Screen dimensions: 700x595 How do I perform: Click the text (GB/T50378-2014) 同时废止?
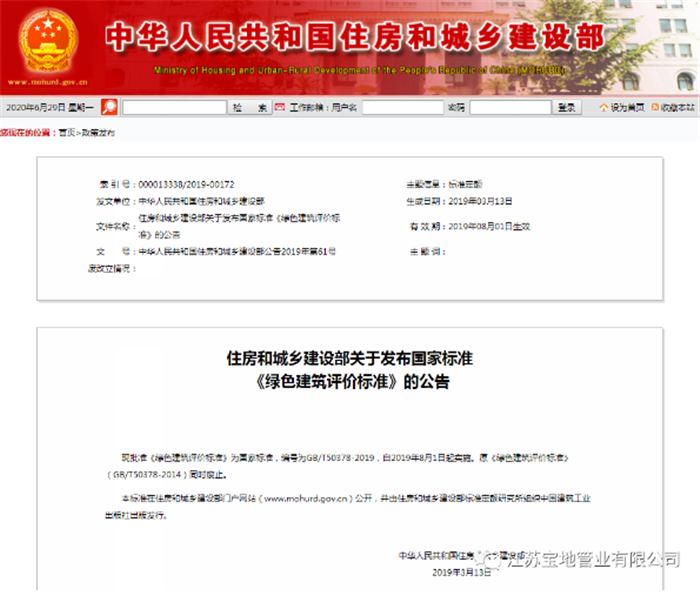coord(166,475)
